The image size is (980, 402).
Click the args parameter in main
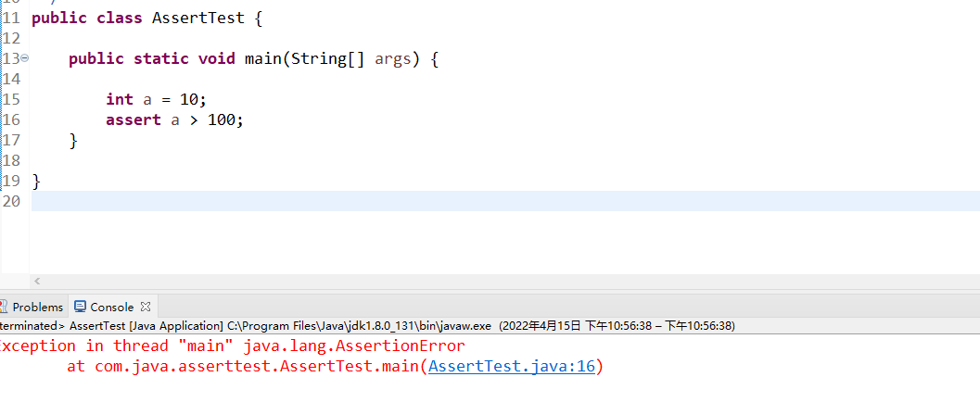click(x=393, y=59)
